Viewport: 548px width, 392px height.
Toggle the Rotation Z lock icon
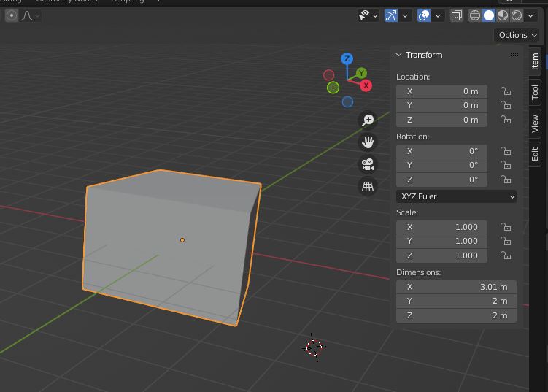click(x=505, y=180)
